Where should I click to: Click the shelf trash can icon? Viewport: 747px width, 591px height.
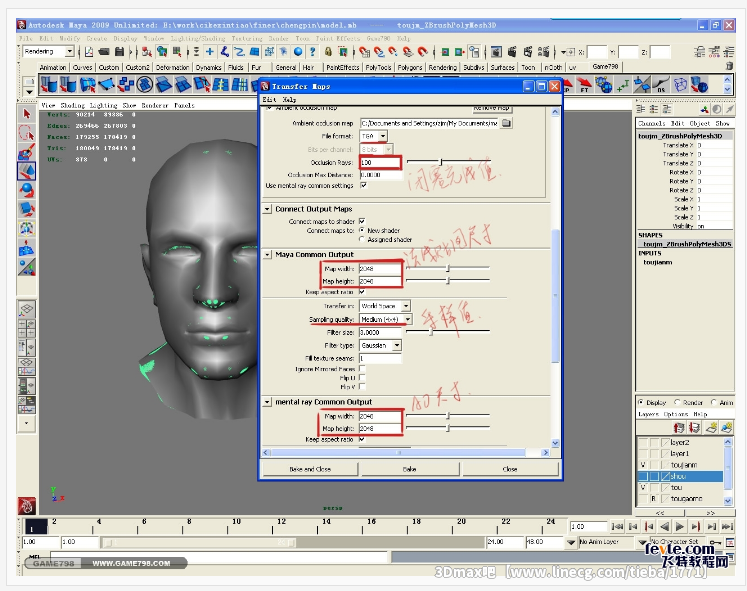pyautogui.click(x=729, y=66)
